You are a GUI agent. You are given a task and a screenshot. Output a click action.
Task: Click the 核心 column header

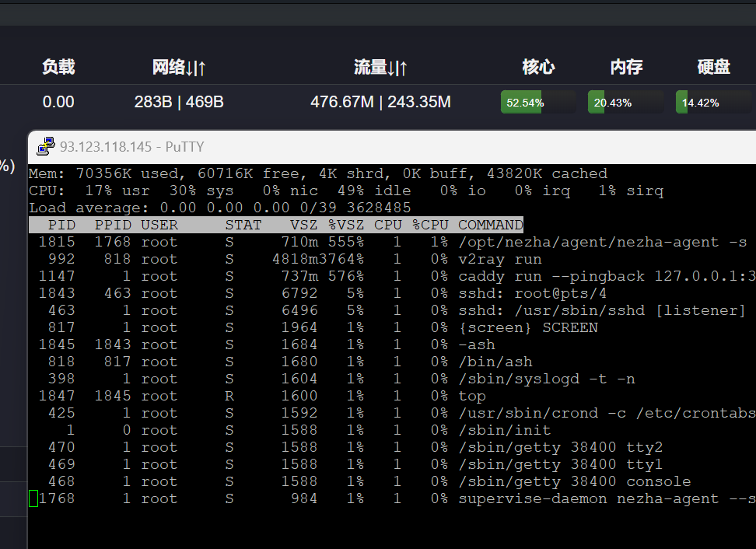tap(538, 67)
